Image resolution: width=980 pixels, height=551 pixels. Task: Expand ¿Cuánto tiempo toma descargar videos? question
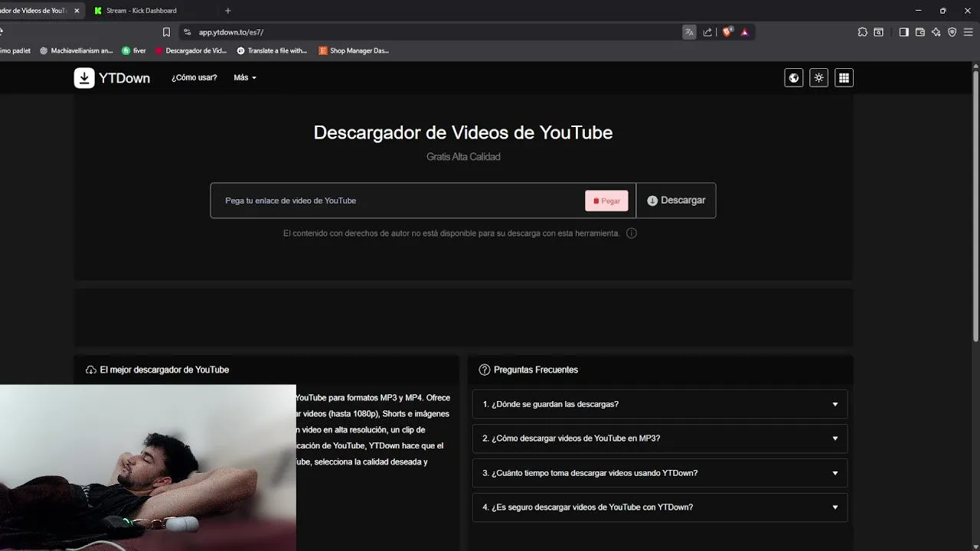tap(660, 473)
